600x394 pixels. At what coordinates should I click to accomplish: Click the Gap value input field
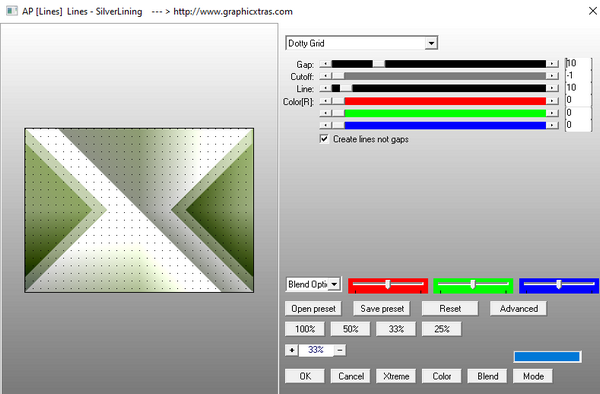578,63
